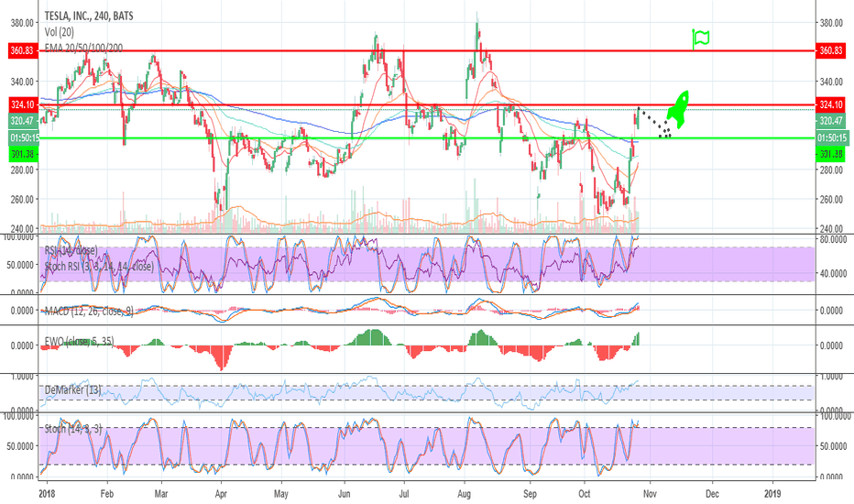Select the green flag marker on the chart

pyautogui.click(x=700, y=38)
